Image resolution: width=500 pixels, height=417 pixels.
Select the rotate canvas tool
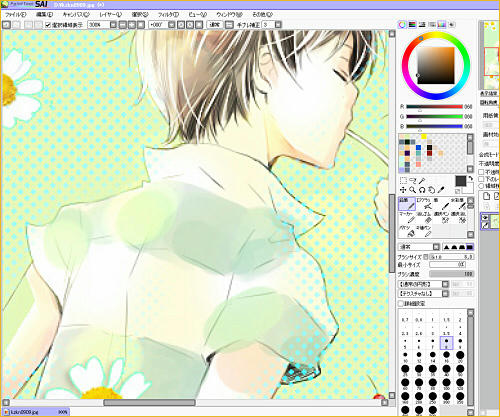coord(422,190)
